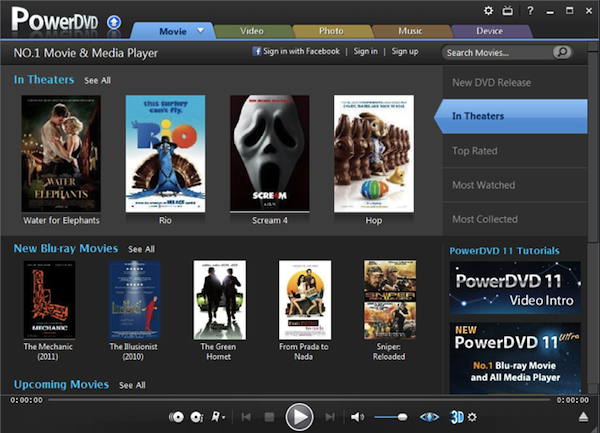Screen dimensions: 600x433
Task: Switch to the Movie tab
Action: coord(173,31)
